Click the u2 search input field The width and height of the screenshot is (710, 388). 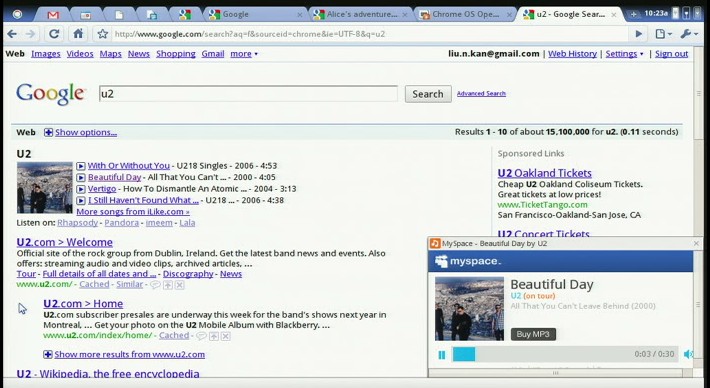point(248,94)
